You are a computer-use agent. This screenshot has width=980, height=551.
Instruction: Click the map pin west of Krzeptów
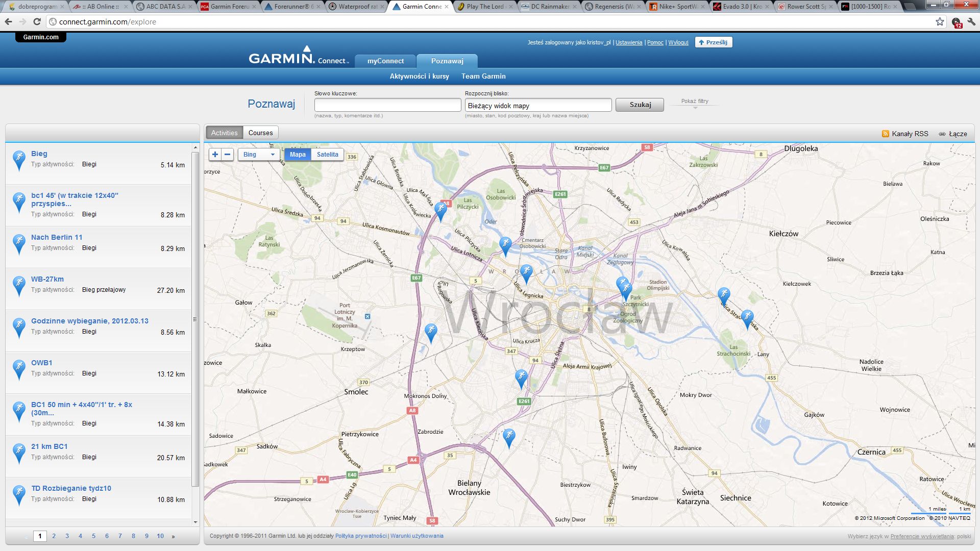click(x=431, y=333)
